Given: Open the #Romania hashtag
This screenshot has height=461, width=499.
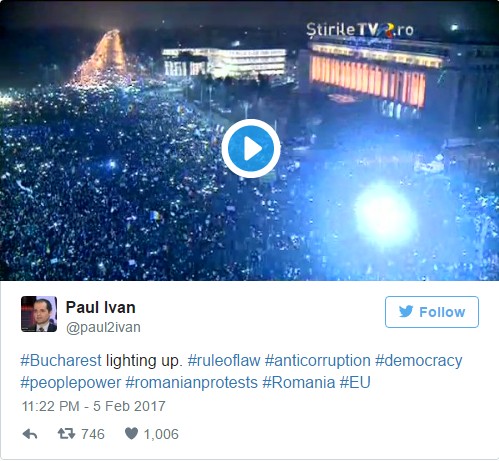Looking at the screenshot, I should pos(299,383).
